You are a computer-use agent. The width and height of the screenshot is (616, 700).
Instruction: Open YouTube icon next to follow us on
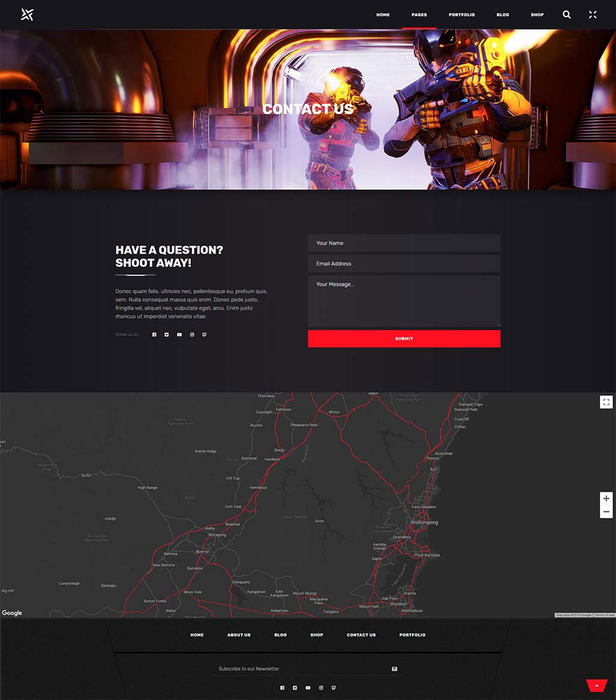[179, 335]
